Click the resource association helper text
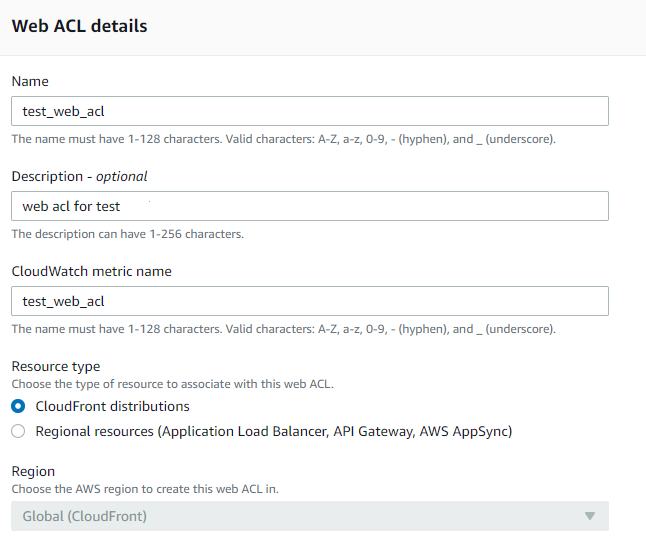This screenshot has height=544, width=646. pos(172,384)
